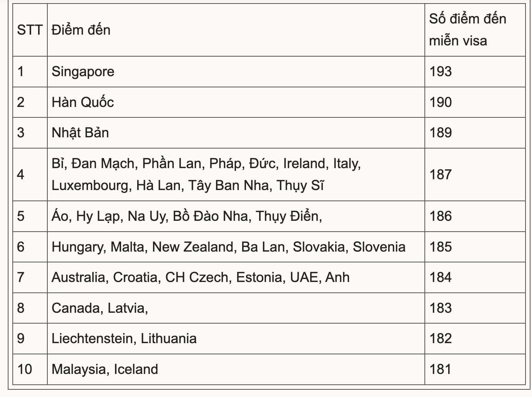Select the Singapore cell
Viewport: 532px width, 397px height.
(83, 72)
